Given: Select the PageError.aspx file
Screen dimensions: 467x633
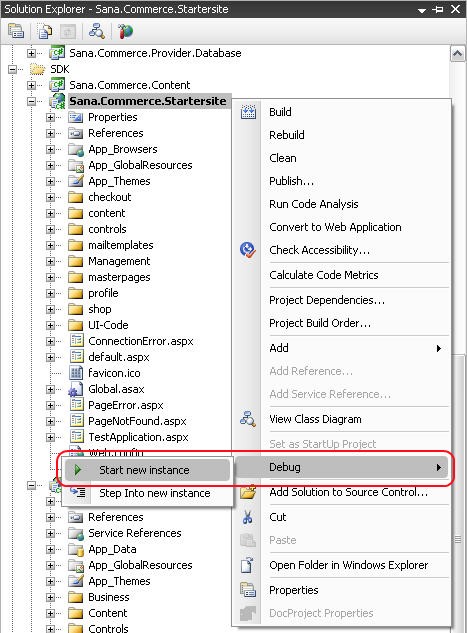Looking at the screenshot, I should [x=126, y=405].
